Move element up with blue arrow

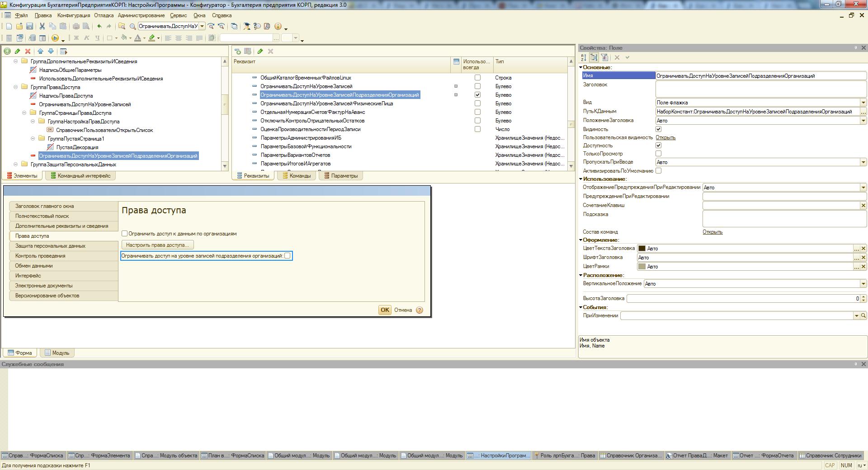[40, 52]
